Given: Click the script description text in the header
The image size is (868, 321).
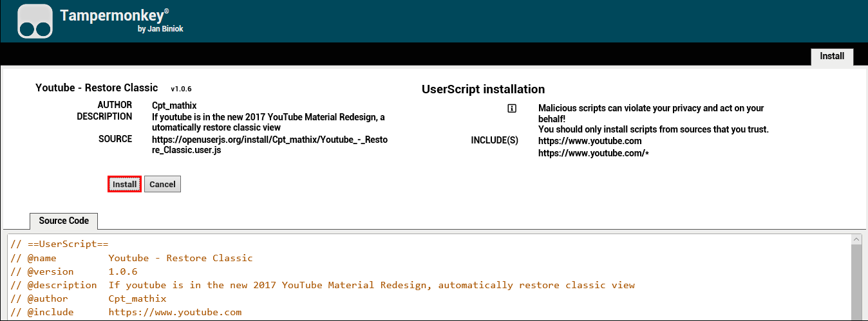Looking at the screenshot, I should tap(269, 122).
